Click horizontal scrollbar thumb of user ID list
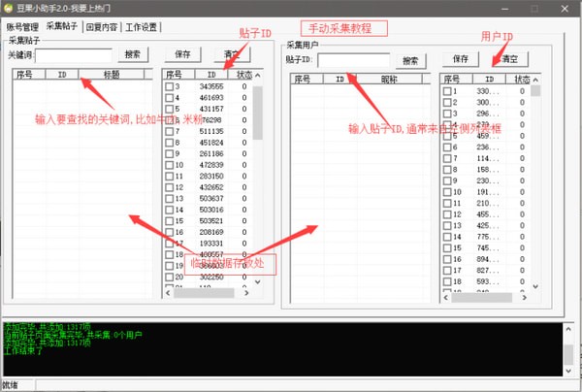The height and width of the screenshot is (392, 582). tap(482, 297)
